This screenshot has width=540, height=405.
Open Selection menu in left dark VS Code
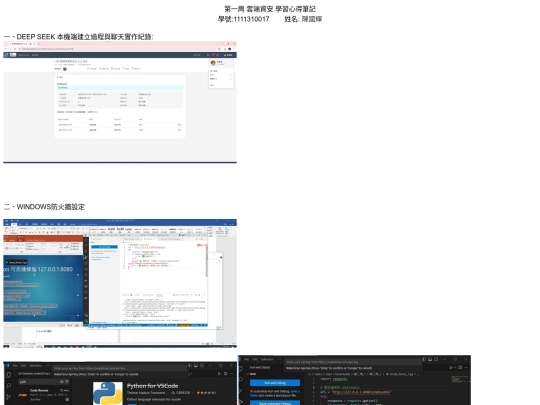click(35, 365)
